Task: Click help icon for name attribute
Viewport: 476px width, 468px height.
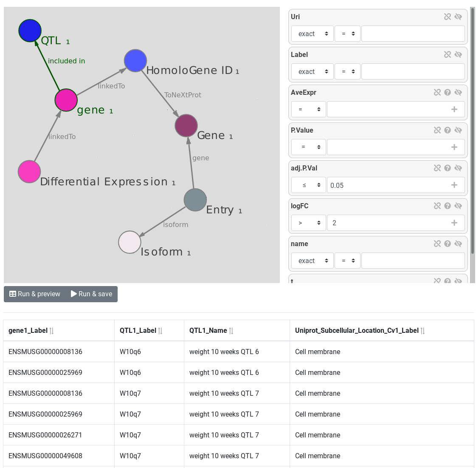Action: (x=448, y=244)
